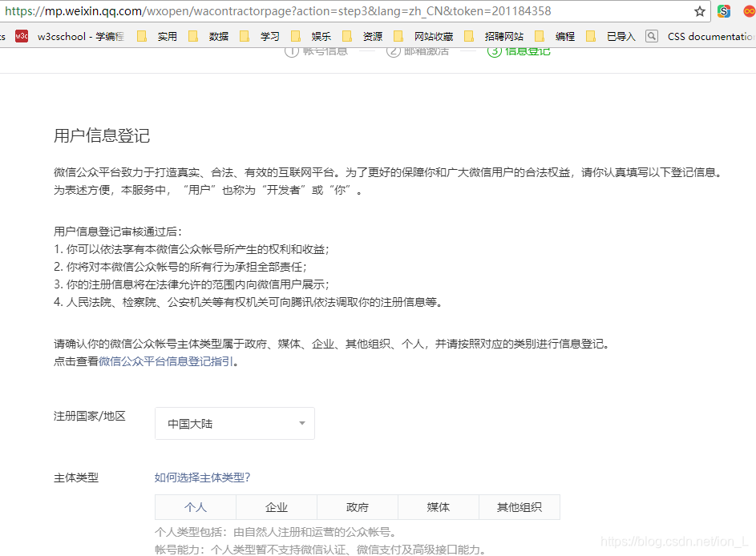Open the 招聘网站 bookmarks folder
Viewport: 756px width, 556px height.
pyautogui.click(x=494, y=36)
